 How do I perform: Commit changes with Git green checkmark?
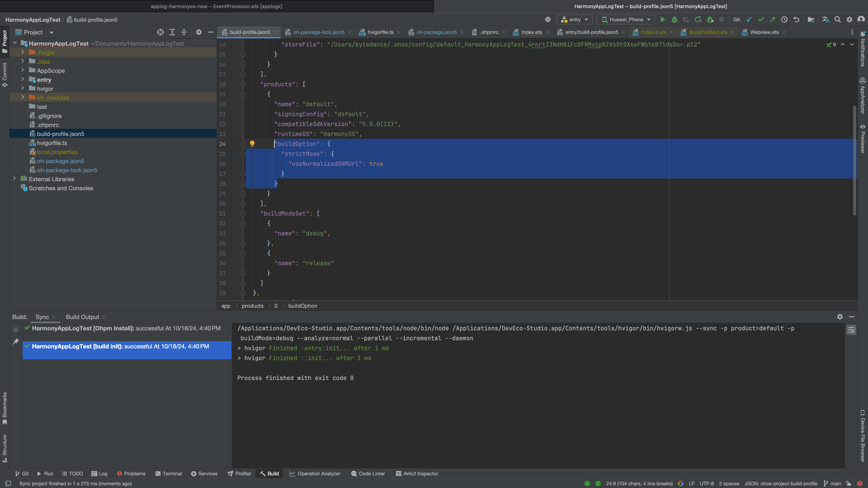point(761,19)
